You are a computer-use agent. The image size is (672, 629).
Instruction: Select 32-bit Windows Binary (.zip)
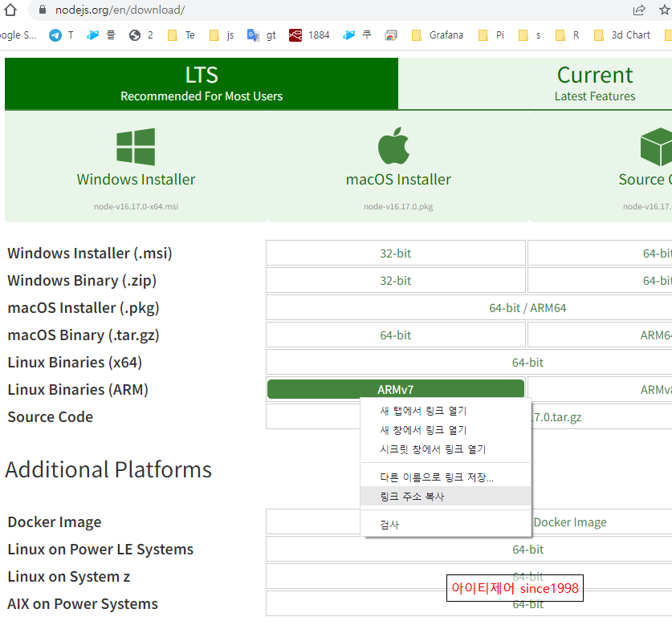click(x=396, y=281)
